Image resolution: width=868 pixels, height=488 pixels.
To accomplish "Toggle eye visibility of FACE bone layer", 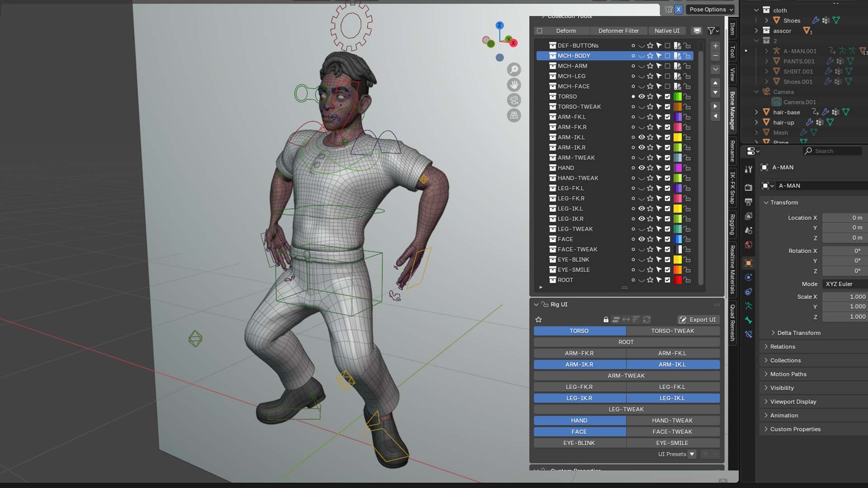I will (x=642, y=239).
